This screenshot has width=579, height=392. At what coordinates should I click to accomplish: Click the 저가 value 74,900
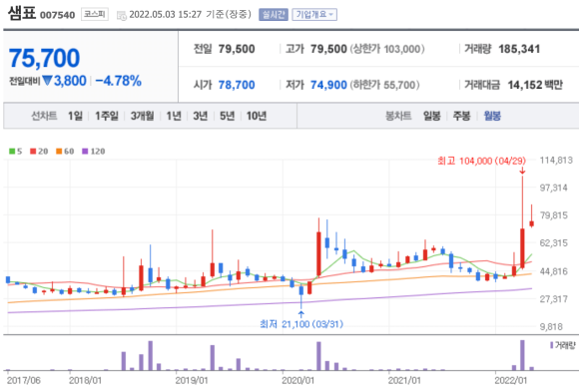(x=328, y=85)
